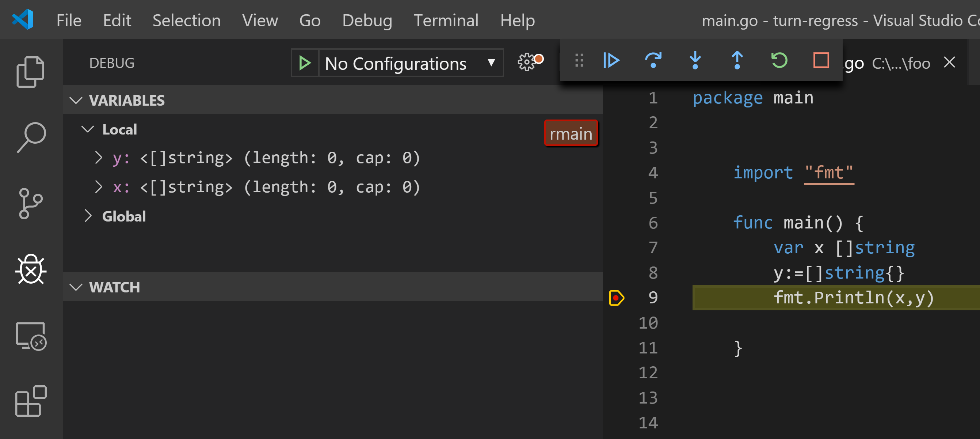Expand the y variable in Local

click(99, 157)
